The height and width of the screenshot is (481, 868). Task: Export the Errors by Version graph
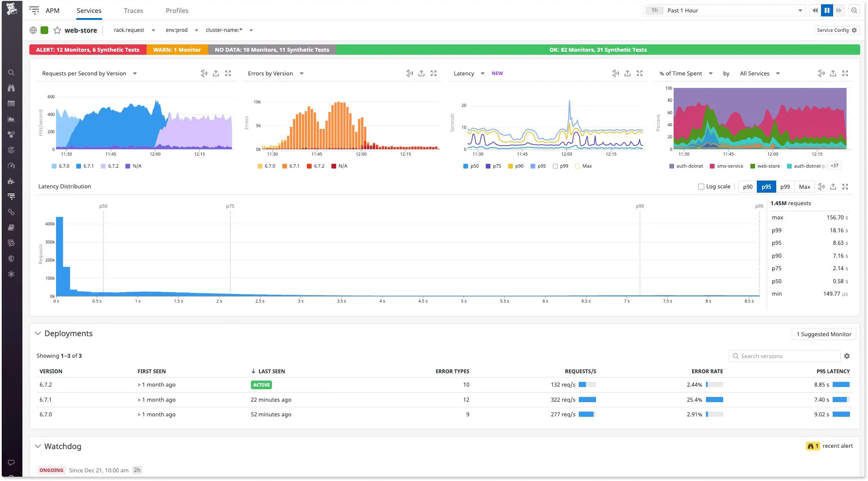point(422,73)
